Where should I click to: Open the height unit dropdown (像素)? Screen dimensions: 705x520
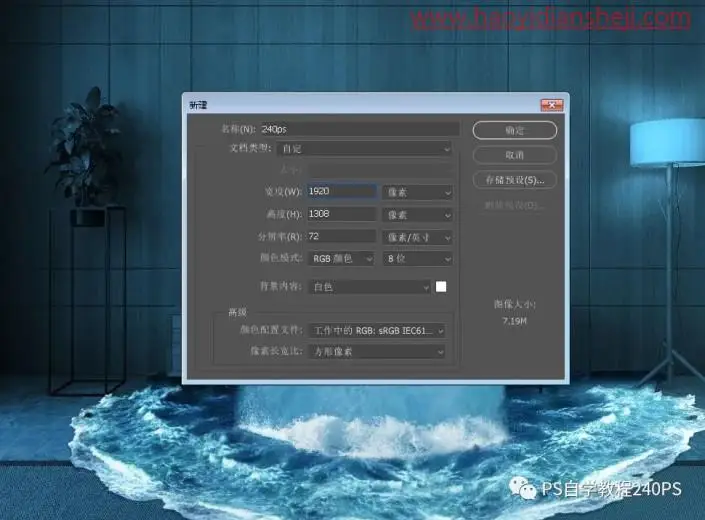(x=417, y=215)
